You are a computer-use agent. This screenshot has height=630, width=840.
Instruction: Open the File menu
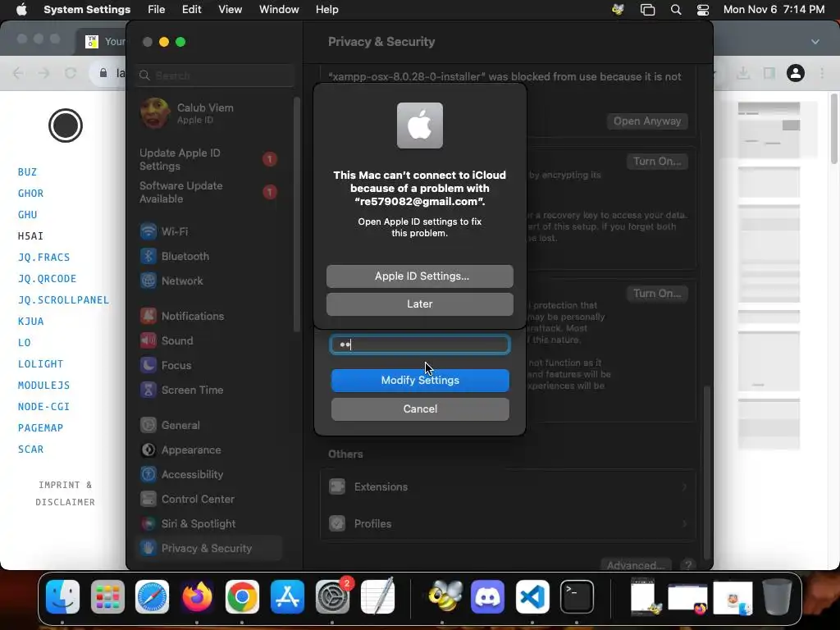click(157, 10)
